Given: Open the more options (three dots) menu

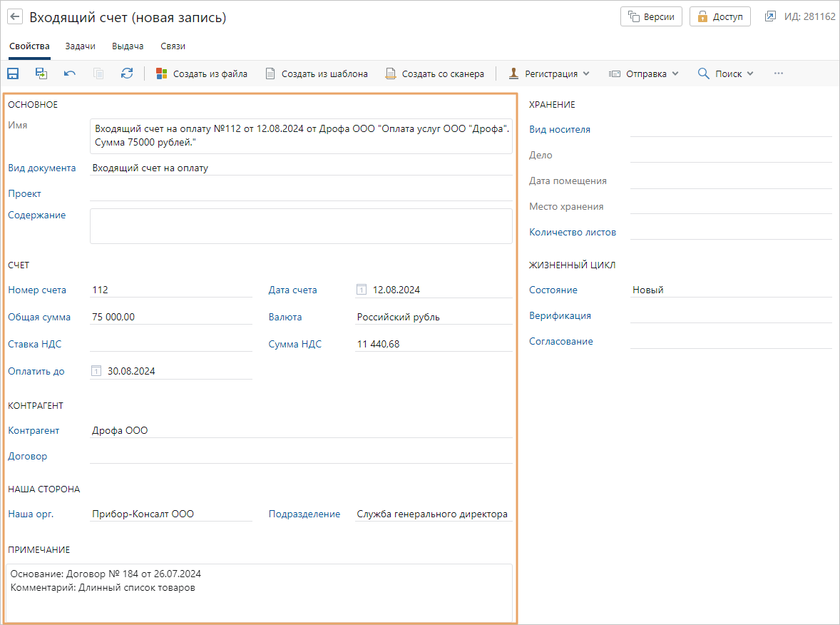Looking at the screenshot, I should [x=779, y=73].
